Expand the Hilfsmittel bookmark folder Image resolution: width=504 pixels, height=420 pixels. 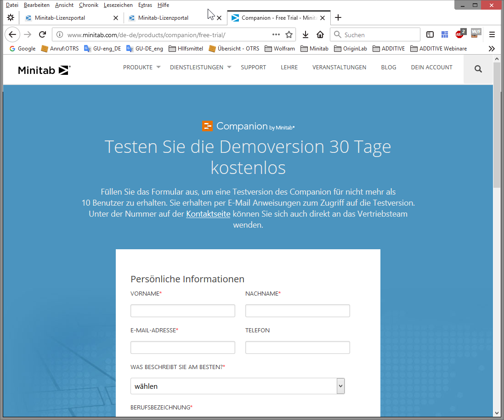[186, 49]
